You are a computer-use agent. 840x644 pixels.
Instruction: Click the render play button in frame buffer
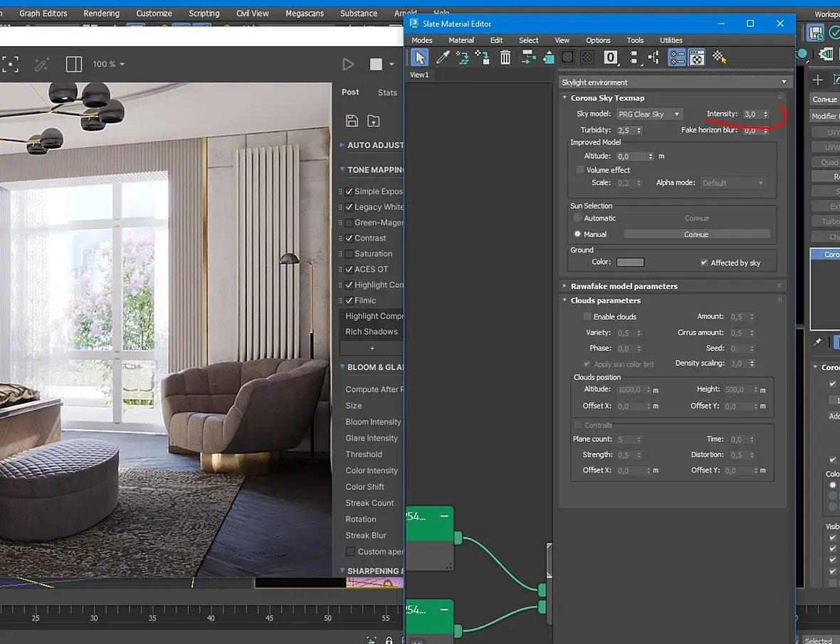coord(348,65)
